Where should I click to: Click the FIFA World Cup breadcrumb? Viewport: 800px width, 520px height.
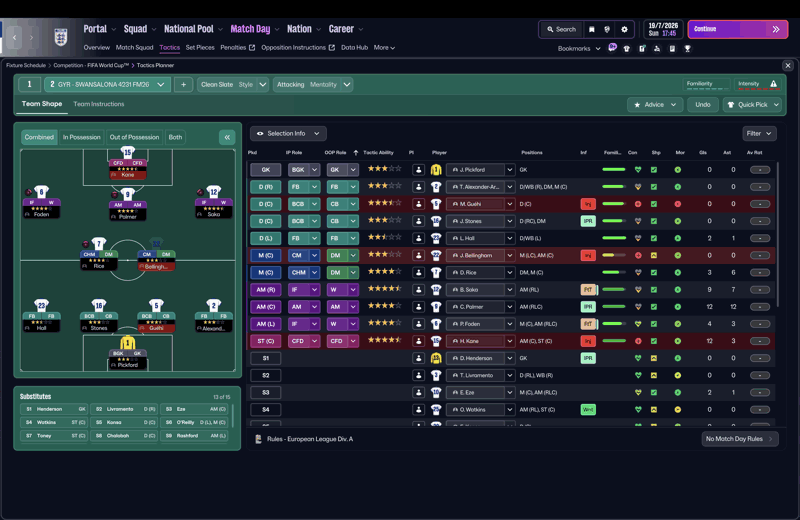pyautogui.click(x=91, y=65)
